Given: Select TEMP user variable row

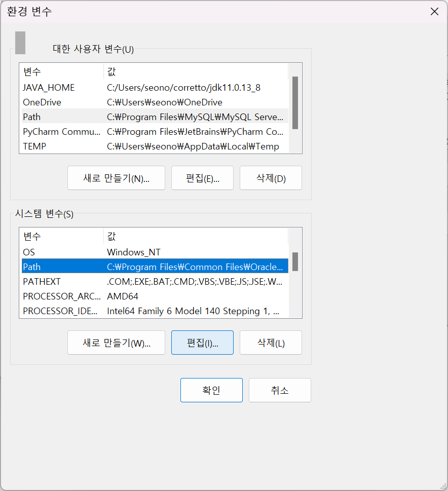Looking at the screenshot, I should pos(155,146).
